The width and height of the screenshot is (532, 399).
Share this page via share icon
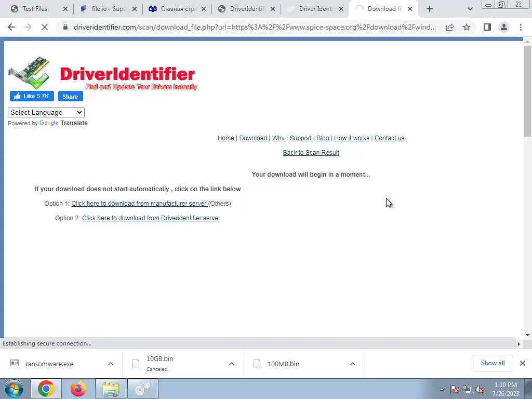click(x=450, y=27)
